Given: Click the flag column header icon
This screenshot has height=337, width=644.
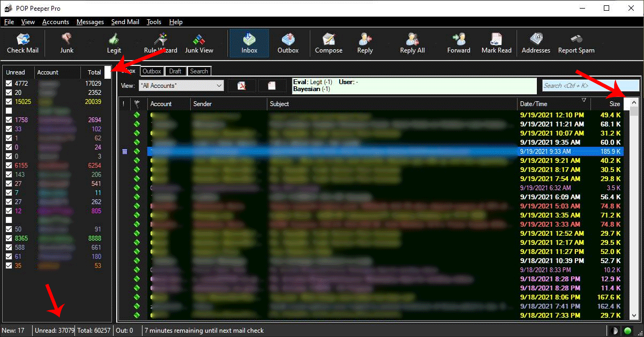Looking at the screenshot, I should coord(137,103).
